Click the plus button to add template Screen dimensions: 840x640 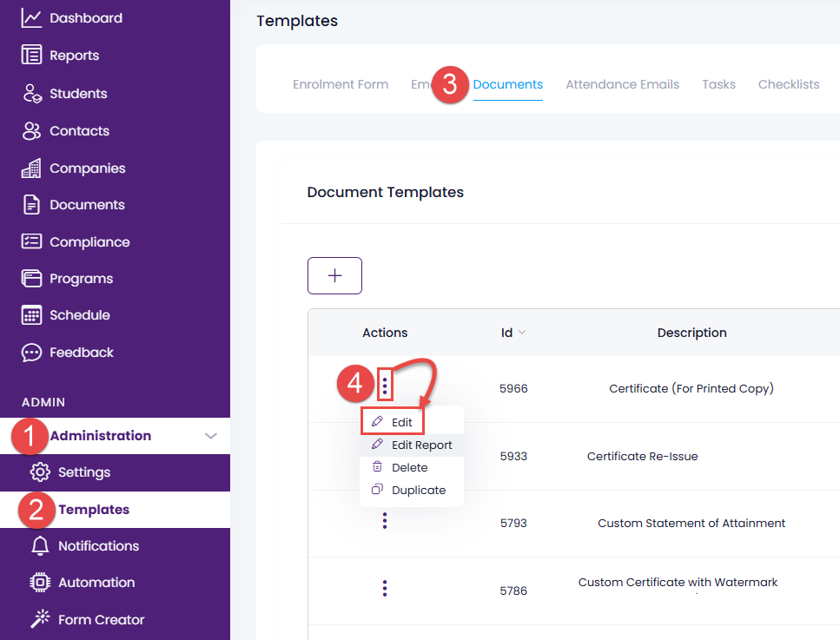pos(334,276)
